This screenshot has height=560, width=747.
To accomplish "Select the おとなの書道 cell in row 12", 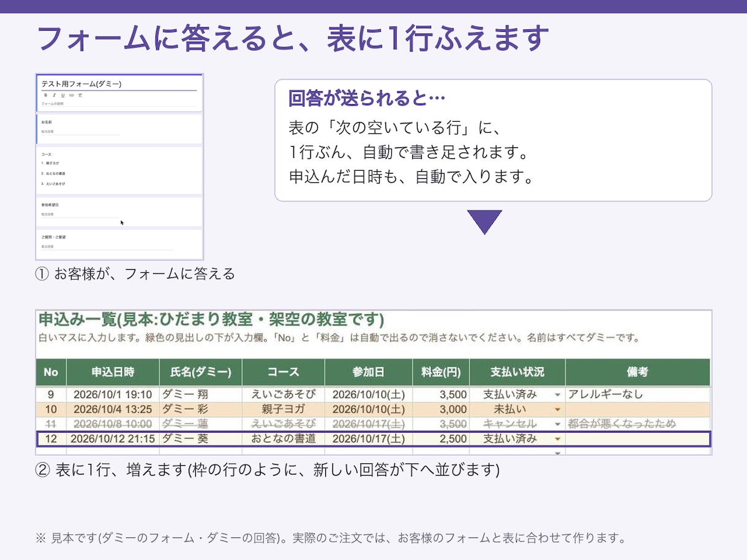I will (283, 439).
